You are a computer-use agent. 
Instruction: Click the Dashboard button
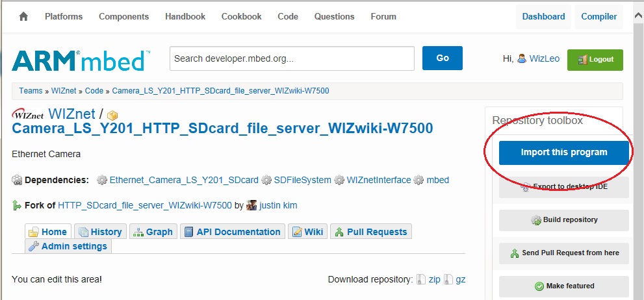(543, 17)
